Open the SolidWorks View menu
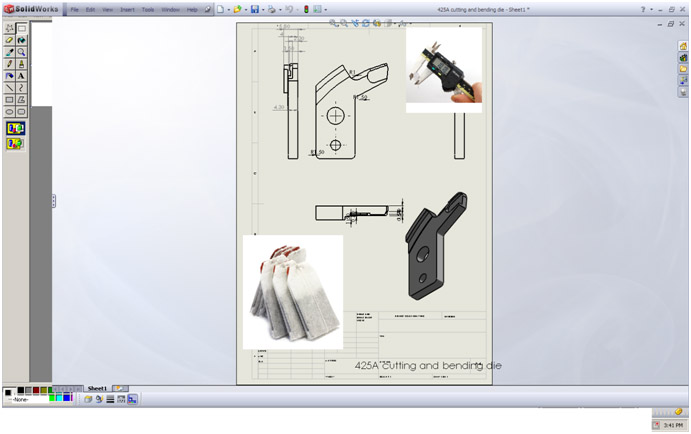 coord(108,9)
